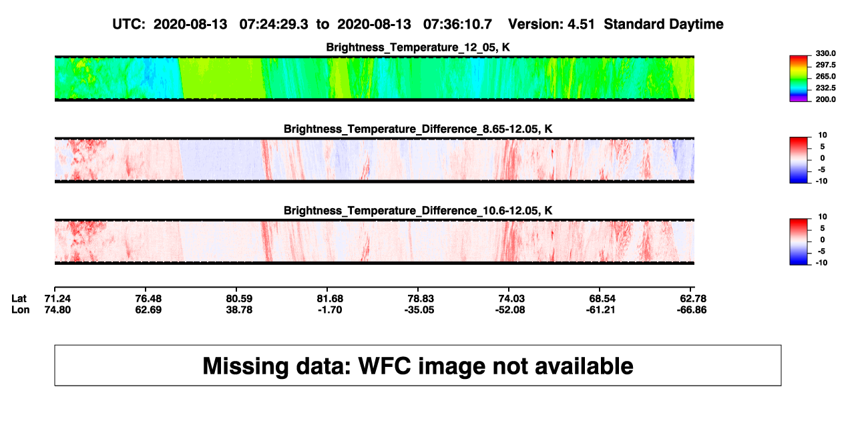This screenshot has height=445, width=868.
Task: Click the Brightness_Temperature_Difference_8.65-12.05 plot title
Action: (418, 129)
